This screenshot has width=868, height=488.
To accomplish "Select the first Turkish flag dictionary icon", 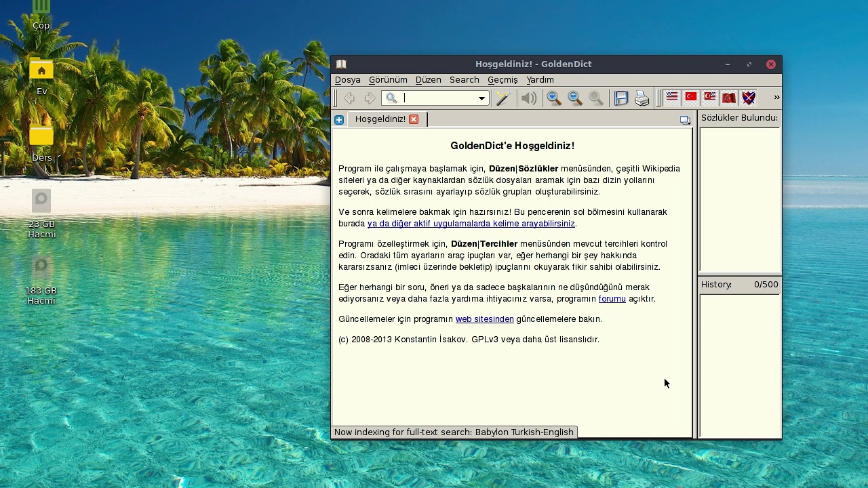I will click(691, 98).
